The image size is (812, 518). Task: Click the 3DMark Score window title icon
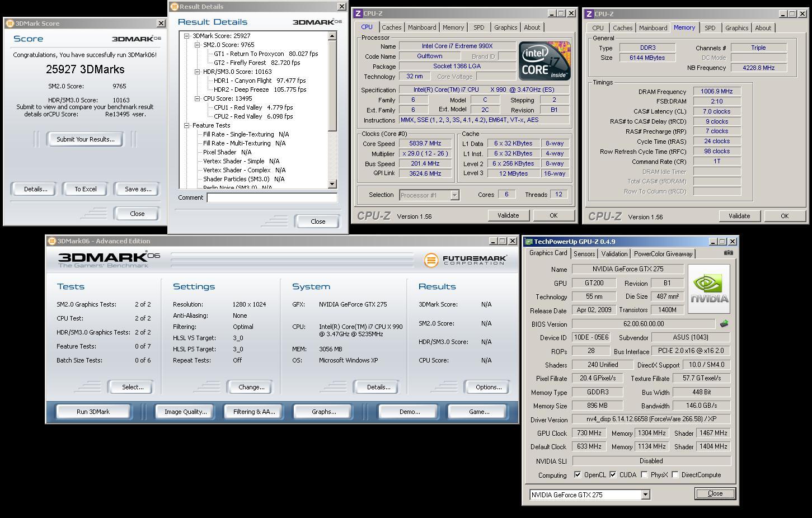click(10, 23)
